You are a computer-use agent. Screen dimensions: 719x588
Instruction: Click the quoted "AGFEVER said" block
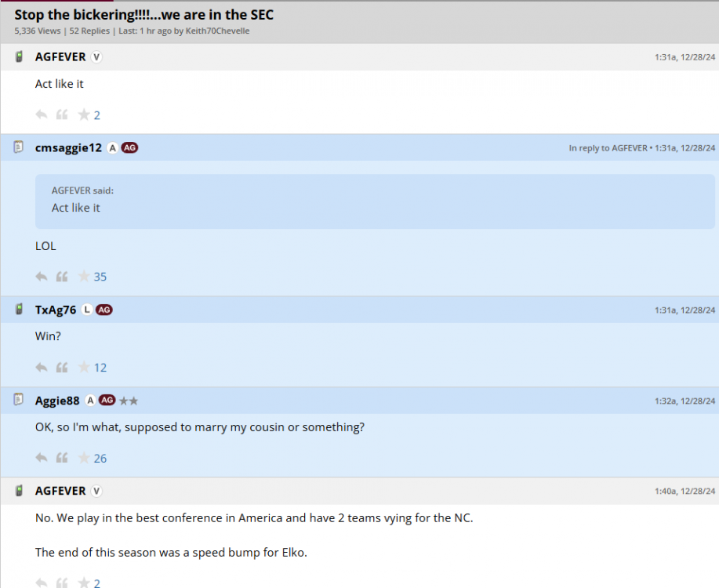pyautogui.click(x=375, y=201)
